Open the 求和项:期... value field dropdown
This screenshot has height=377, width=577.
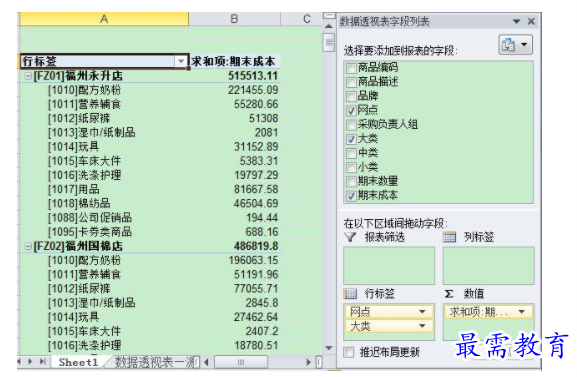coord(521,312)
